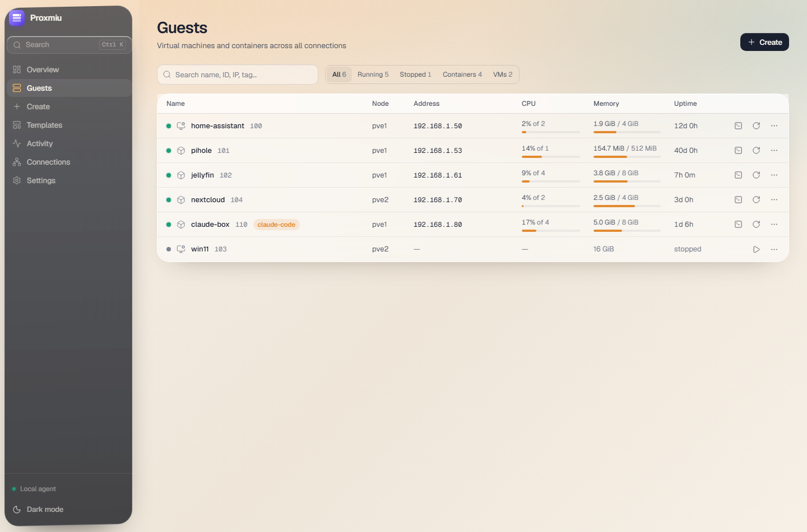Open more options for home-assistant

[774, 126]
